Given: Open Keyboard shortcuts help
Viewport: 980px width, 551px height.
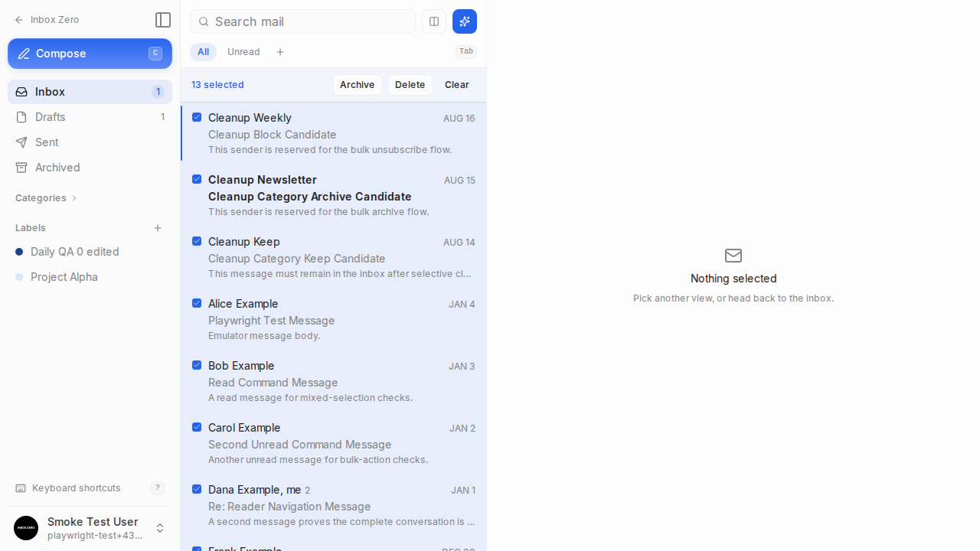Looking at the screenshot, I should pos(90,488).
